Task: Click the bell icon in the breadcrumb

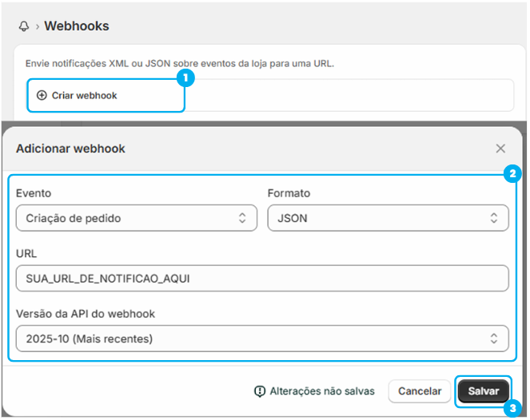Action: pyautogui.click(x=23, y=26)
